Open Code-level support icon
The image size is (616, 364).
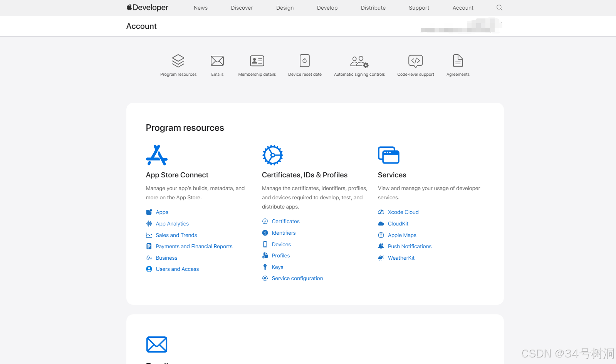[416, 61]
